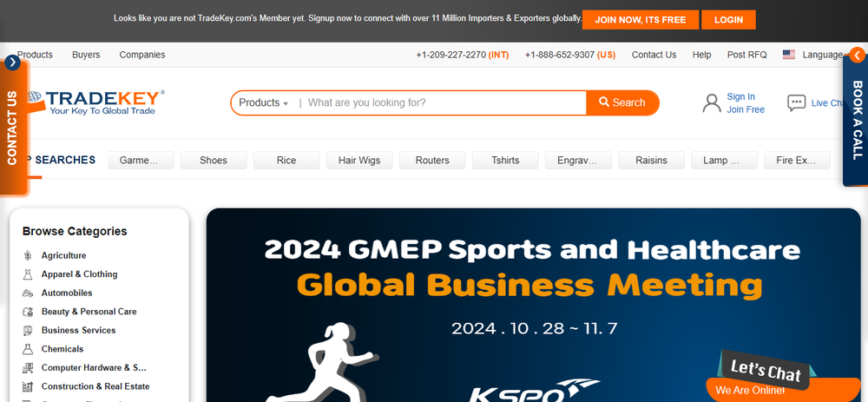The width and height of the screenshot is (868, 402).
Task: Select the Routers top search tag
Action: coord(432,161)
